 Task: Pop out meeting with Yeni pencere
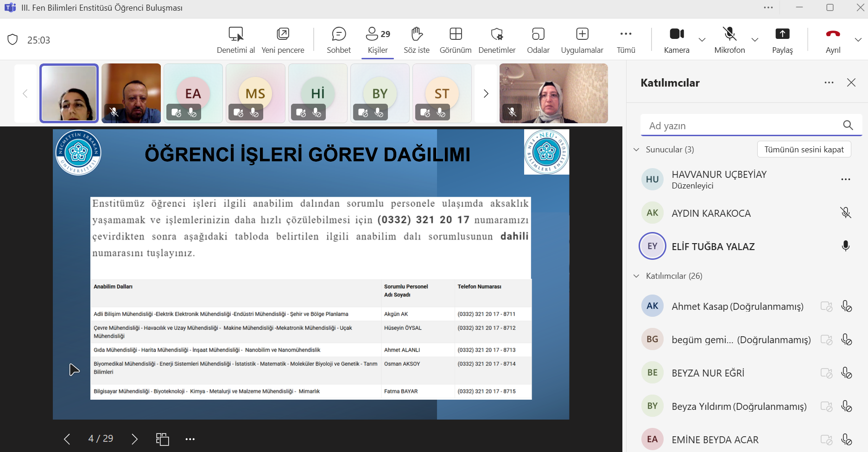click(283, 40)
